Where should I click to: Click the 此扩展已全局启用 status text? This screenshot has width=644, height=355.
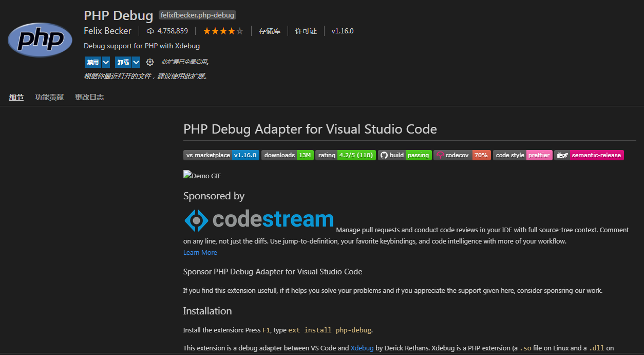coord(184,62)
